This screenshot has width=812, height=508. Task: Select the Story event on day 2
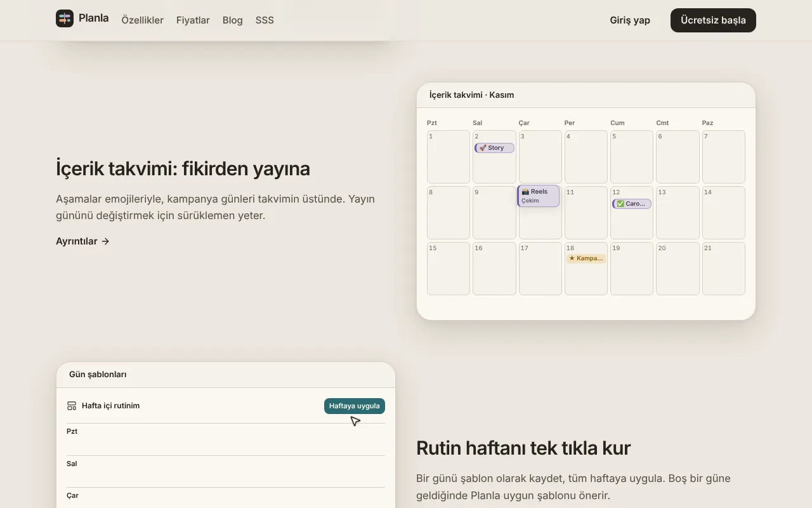click(494, 148)
